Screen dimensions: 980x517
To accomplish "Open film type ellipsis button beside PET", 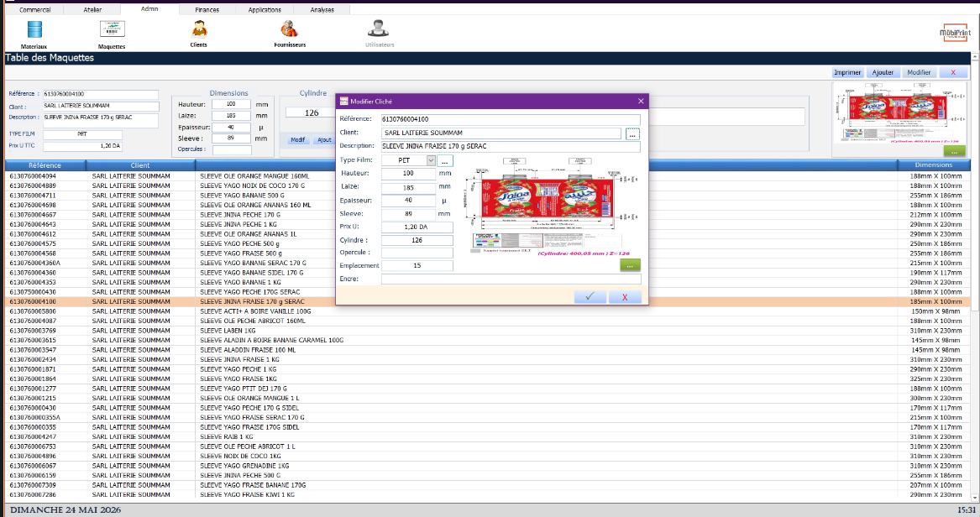I will (x=445, y=161).
